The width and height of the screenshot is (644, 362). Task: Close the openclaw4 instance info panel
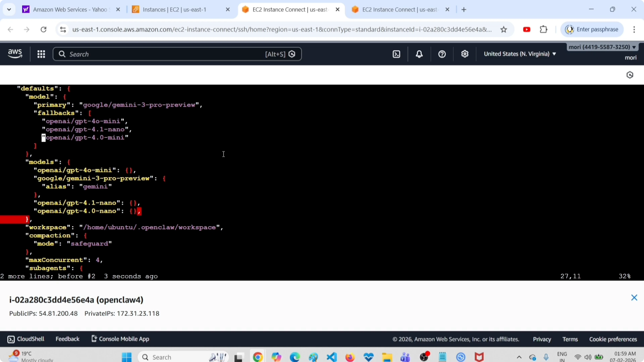click(x=634, y=297)
